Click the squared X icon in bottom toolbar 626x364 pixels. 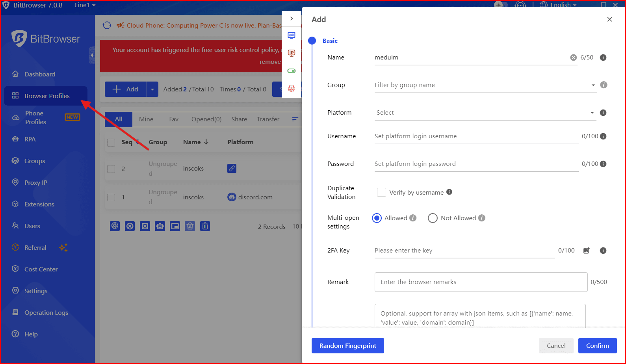pyautogui.click(x=145, y=226)
